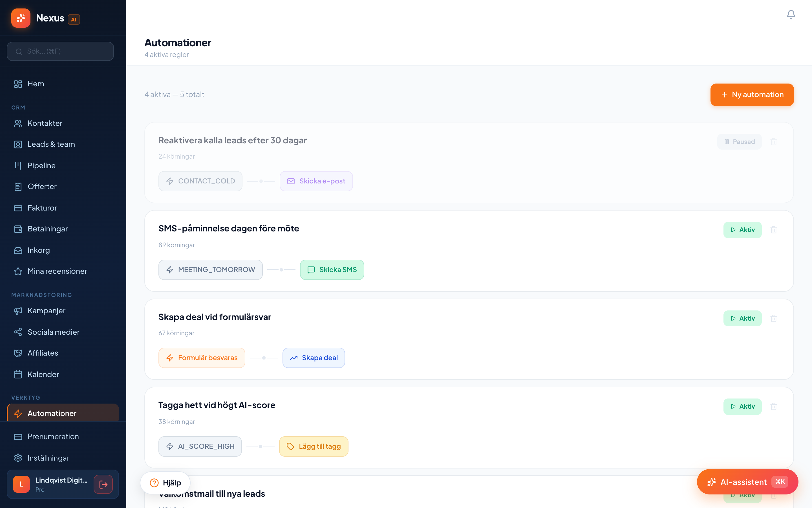Image resolution: width=812 pixels, height=508 pixels.
Task: Click '89 körningar' run count
Action: click(176, 245)
